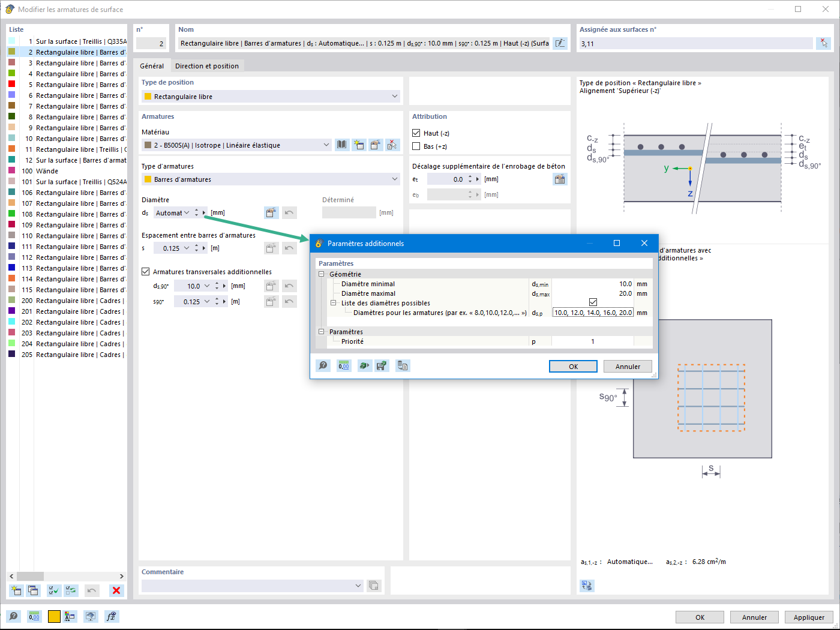
Task: Open the Commentaire dropdown
Action: [x=358, y=586]
